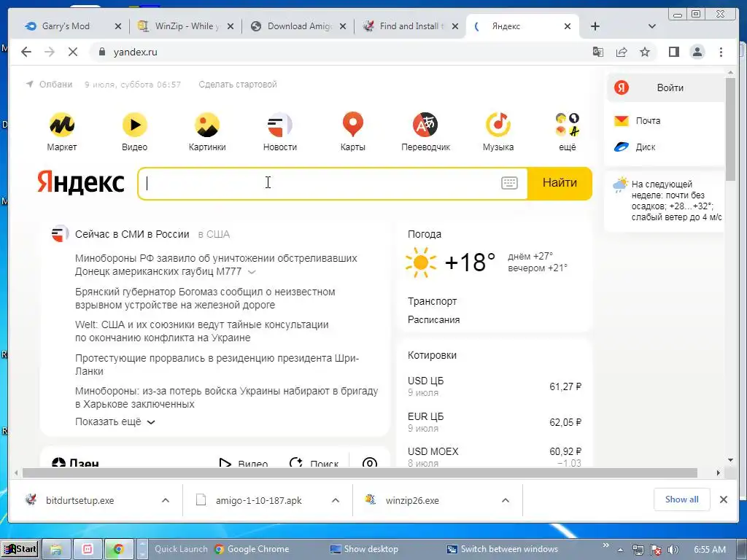Open Переводчик translator icon
Screen dimensions: 747x560
425,125
